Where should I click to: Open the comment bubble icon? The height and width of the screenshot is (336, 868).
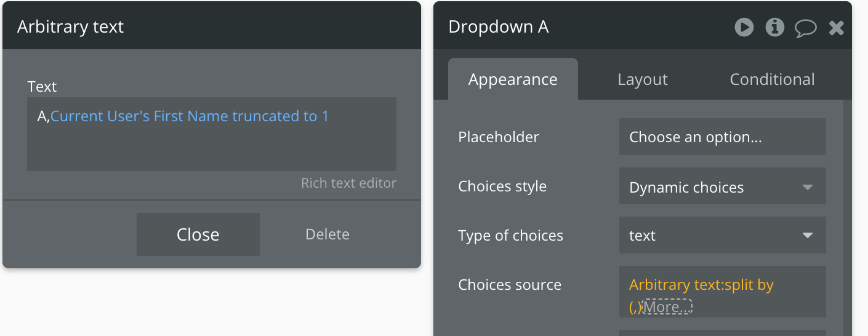coord(806,28)
